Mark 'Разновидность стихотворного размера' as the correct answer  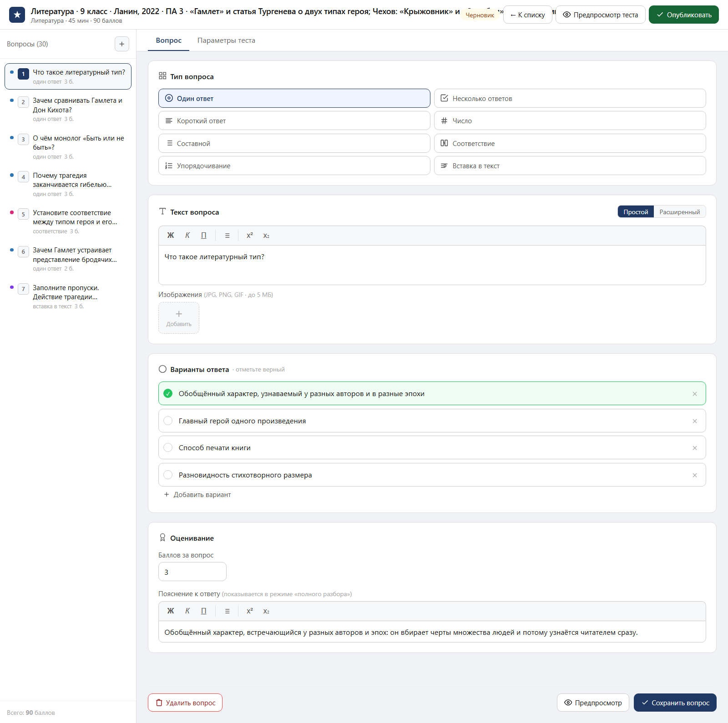[168, 475]
